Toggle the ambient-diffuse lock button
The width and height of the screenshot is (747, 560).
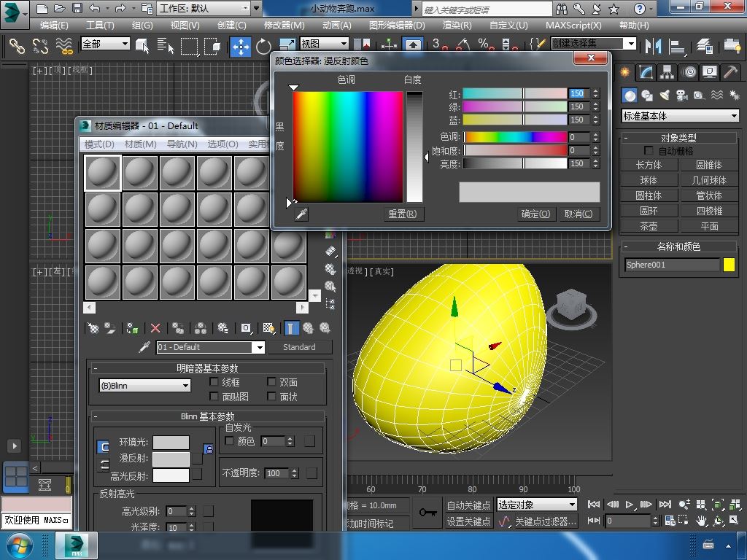(x=208, y=449)
